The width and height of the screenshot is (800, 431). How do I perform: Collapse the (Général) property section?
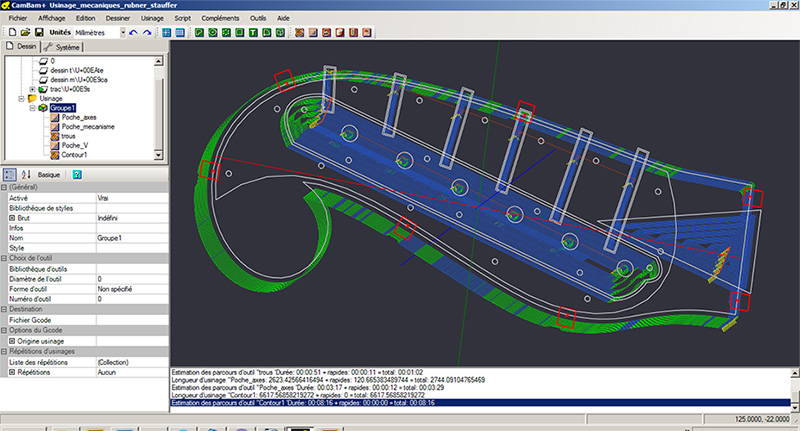click(x=4, y=187)
